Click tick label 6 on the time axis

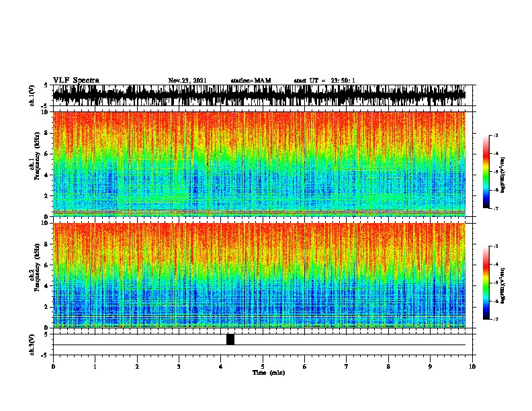tap(304, 367)
